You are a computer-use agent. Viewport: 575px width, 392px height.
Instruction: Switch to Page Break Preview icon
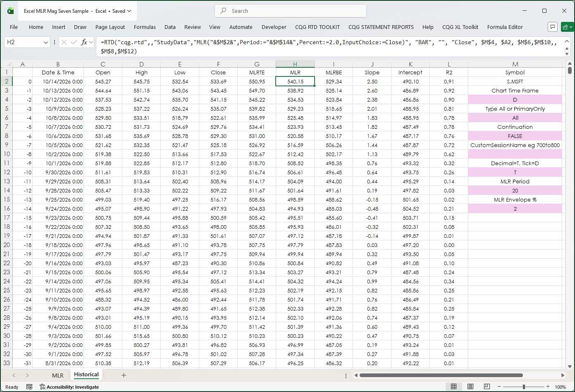pyautogui.click(x=487, y=387)
